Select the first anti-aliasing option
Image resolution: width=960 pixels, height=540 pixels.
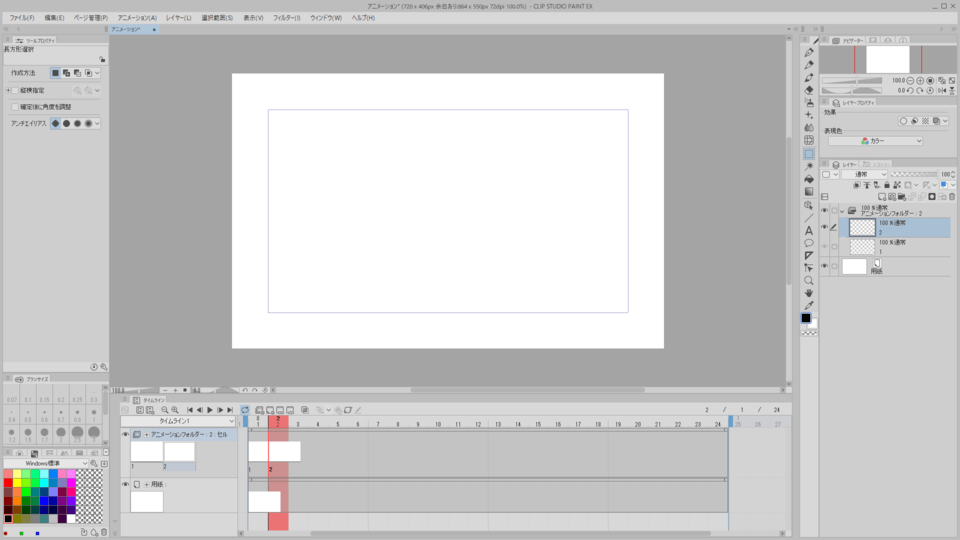click(56, 124)
